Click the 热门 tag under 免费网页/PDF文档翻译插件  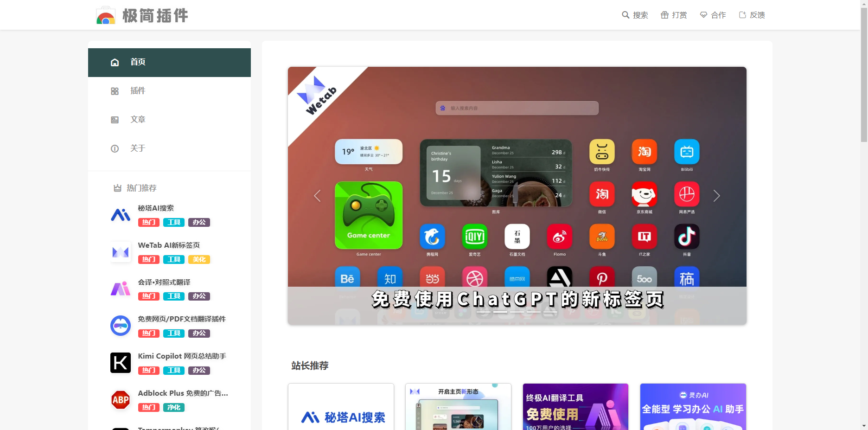[149, 334]
